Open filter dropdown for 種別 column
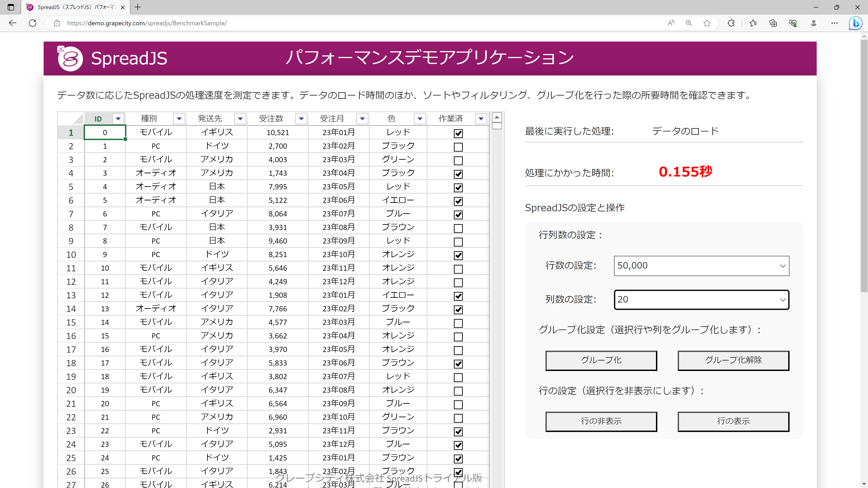This screenshot has width=868, height=488. click(x=179, y=119)
